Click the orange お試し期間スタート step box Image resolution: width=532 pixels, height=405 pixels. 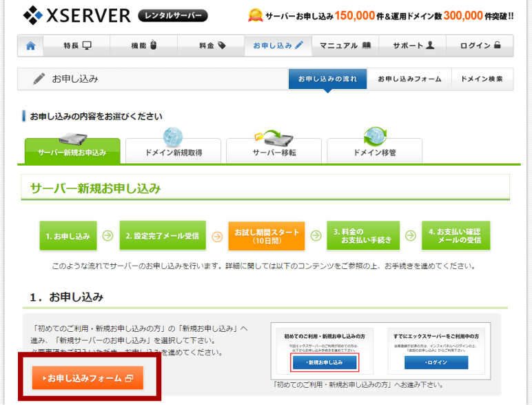265,236
